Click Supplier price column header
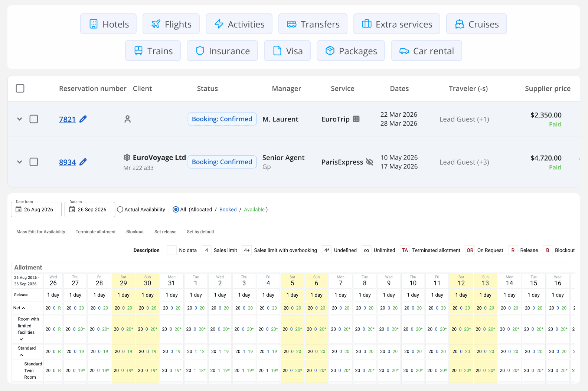 tap(548, 88)
